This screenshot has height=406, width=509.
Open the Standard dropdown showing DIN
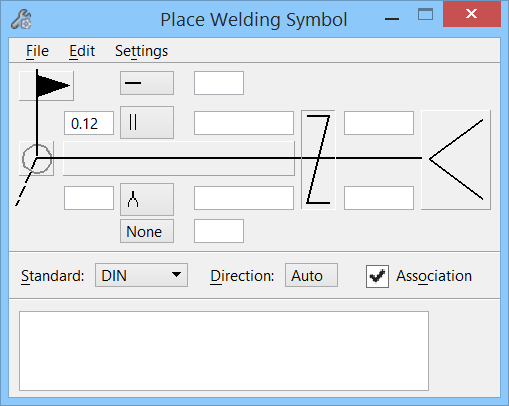(x=141, y=275)
